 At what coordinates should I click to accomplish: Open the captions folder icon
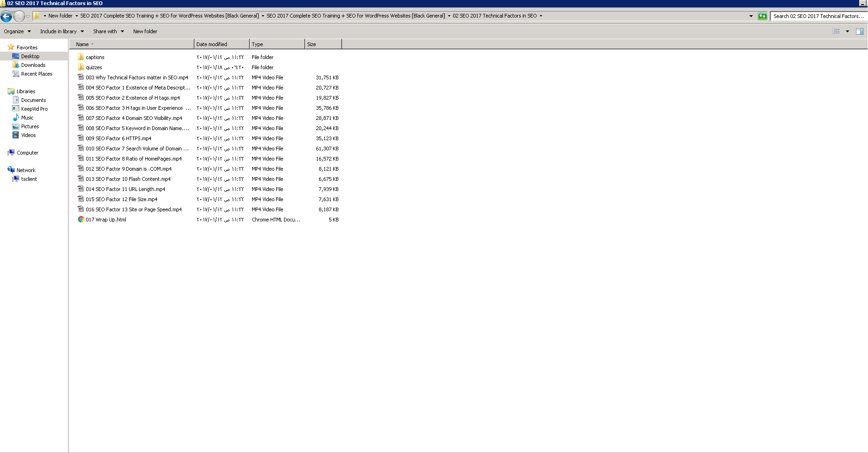point(81,57)
